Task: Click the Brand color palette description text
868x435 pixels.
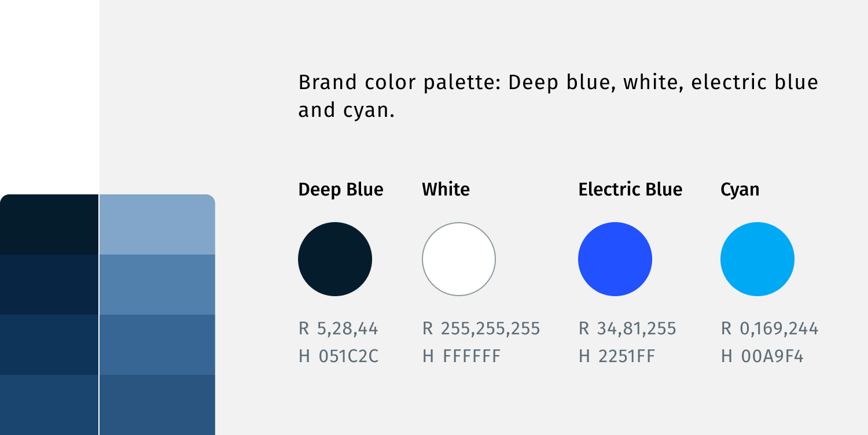Action: pos(558,96)
